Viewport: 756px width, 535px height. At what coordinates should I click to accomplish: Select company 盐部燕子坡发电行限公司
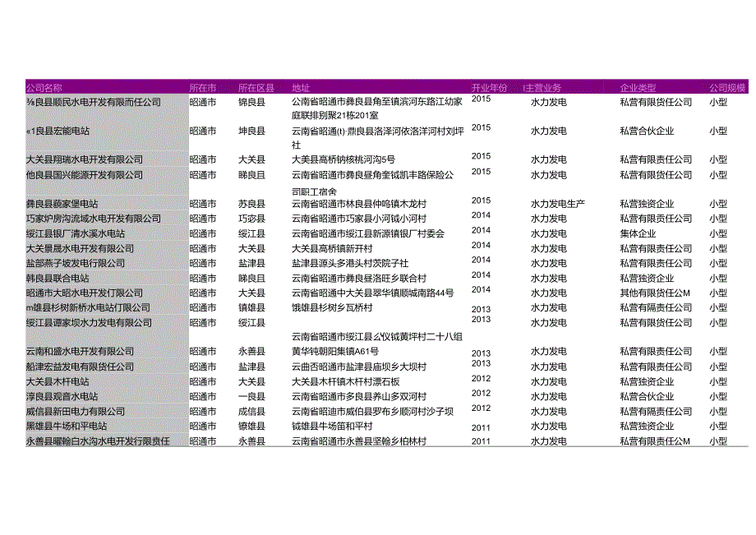pos(76,263)
